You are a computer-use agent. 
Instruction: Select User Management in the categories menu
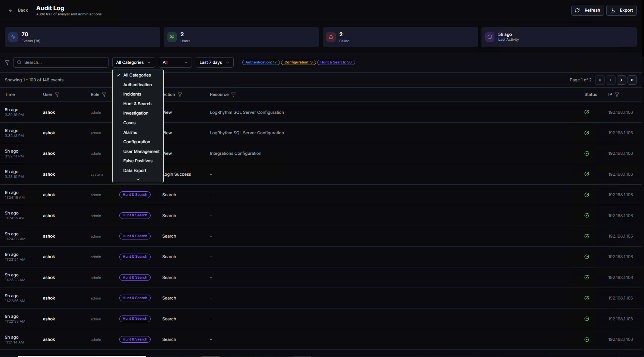(x=141, y=151)
